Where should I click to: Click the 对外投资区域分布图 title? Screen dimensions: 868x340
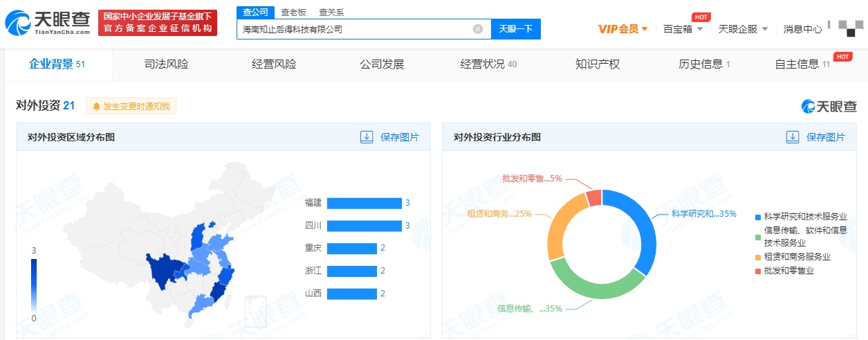pyautogui.click(x=71, y=137)
